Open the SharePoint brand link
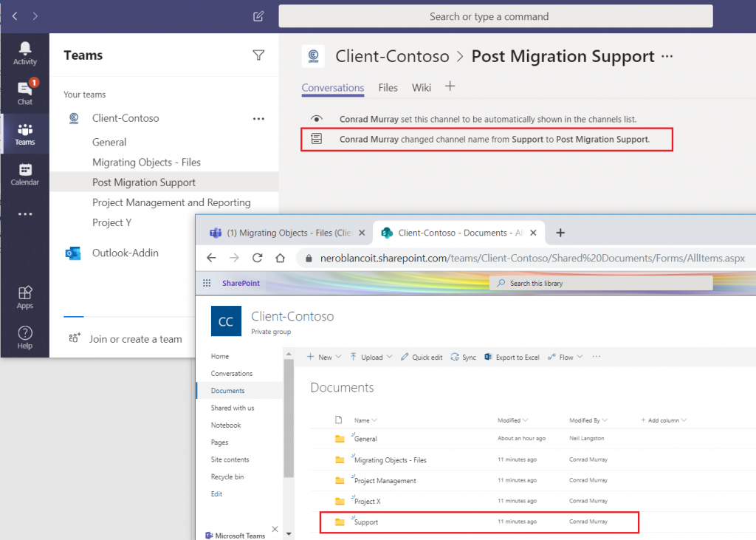Image resolution: width=756 pixels, height=540 pixels. coord(241,283)
